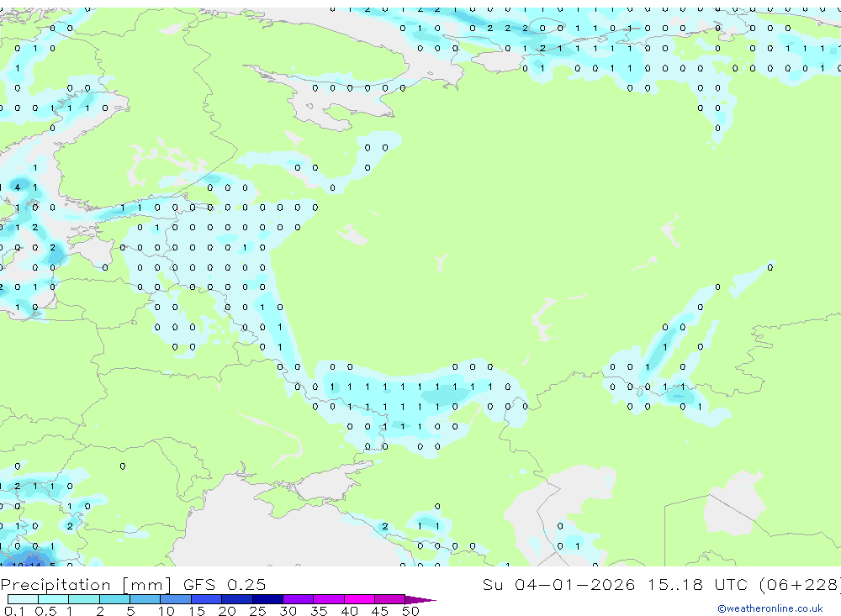Click the date 'Su 04-01-2026'
The width and height of the screenshot is (841, 616).
point(558,584)
